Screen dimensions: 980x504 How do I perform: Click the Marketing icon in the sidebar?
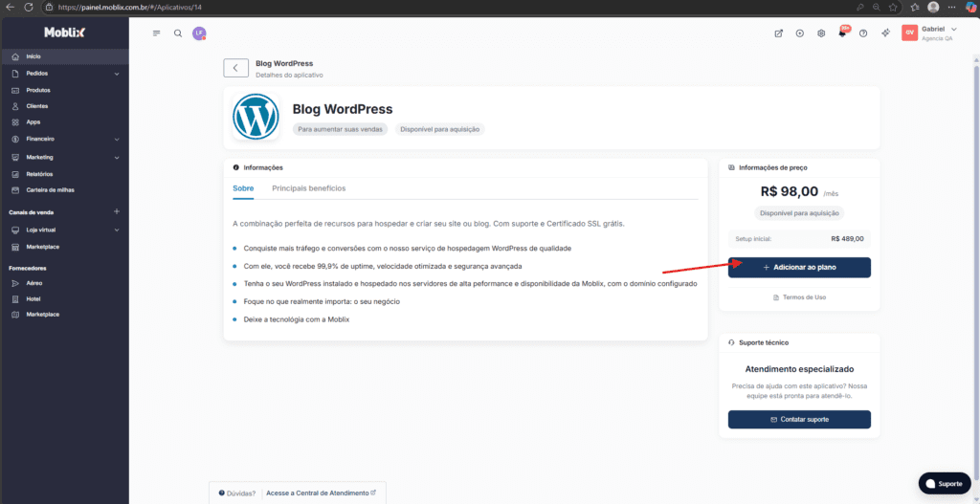(x=15, y=158)
